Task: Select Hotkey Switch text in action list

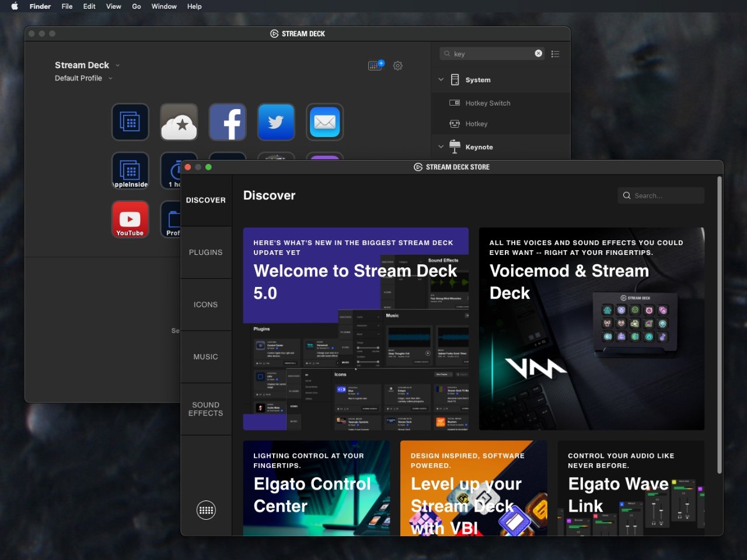Action: click(488, 103)
